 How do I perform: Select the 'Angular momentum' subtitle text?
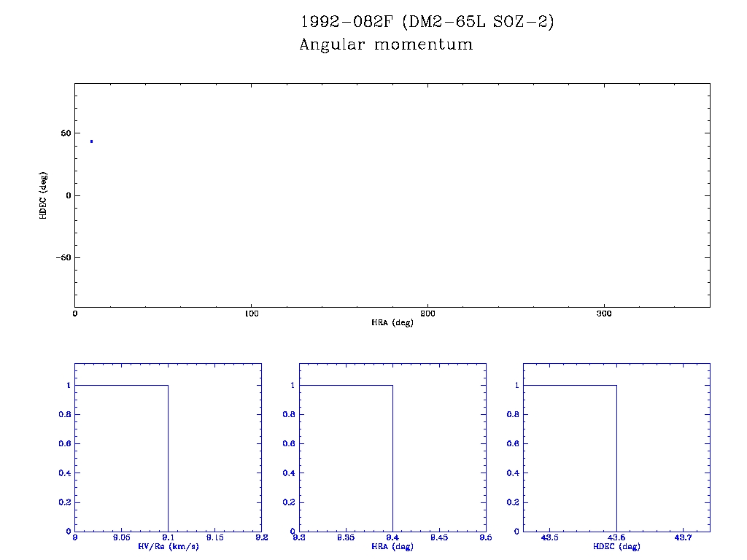coord(386,45)
